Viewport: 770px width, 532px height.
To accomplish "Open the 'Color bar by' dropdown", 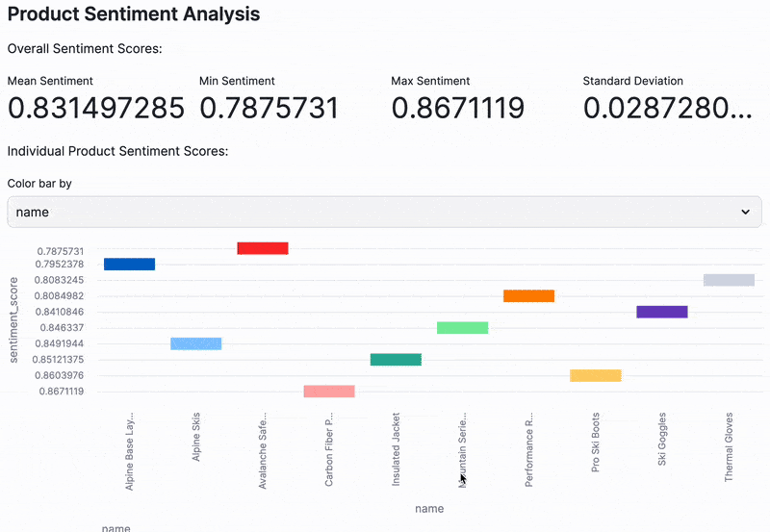I will coord(383,212).
